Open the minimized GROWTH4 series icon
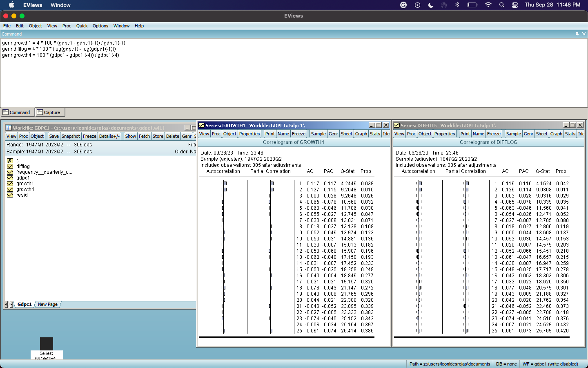588x368 pixels. (47, 344)
